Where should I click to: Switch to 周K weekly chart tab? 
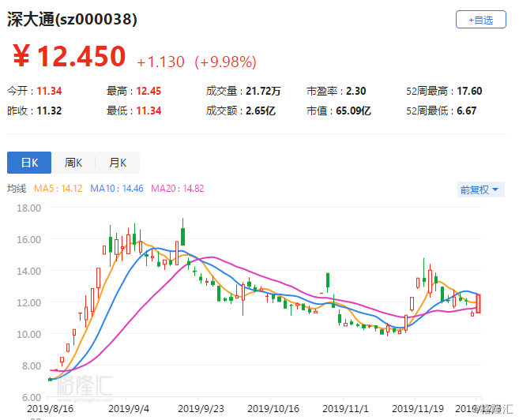pos(73,163)
